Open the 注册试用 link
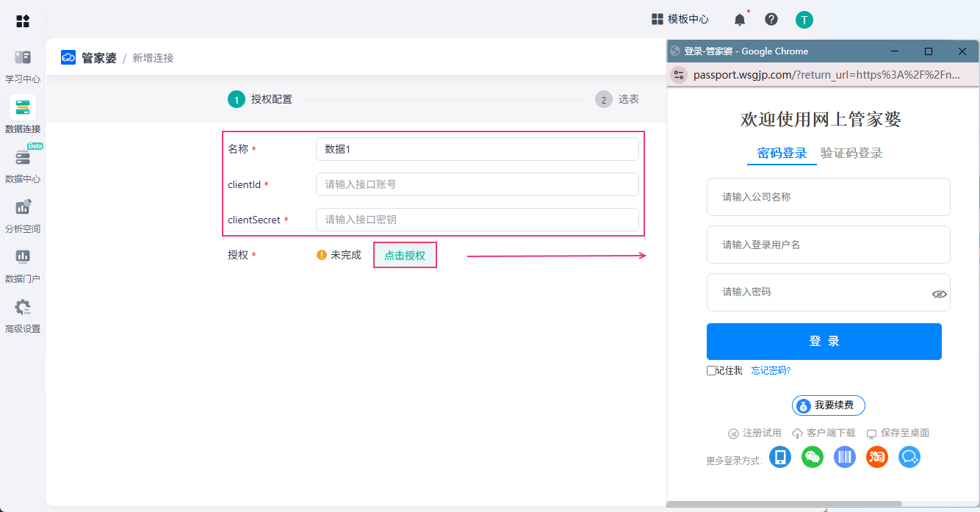 pos(754,433)
